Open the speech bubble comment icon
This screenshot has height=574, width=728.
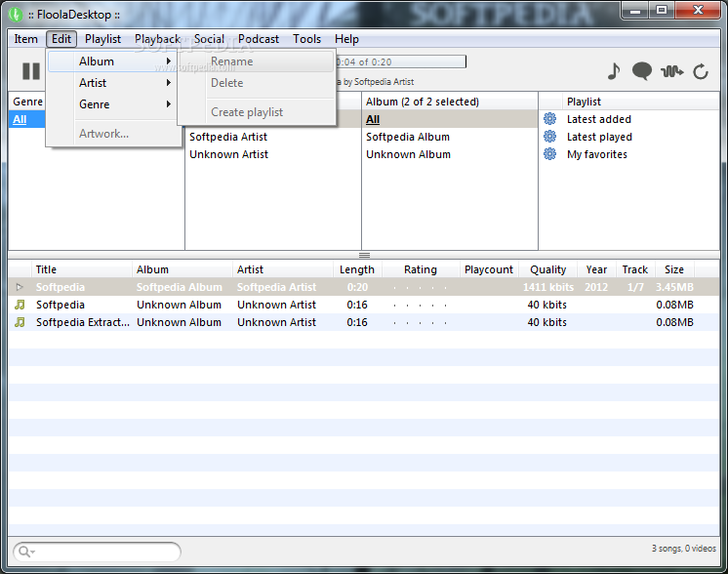pyautogui.click(x=642, y=71)
